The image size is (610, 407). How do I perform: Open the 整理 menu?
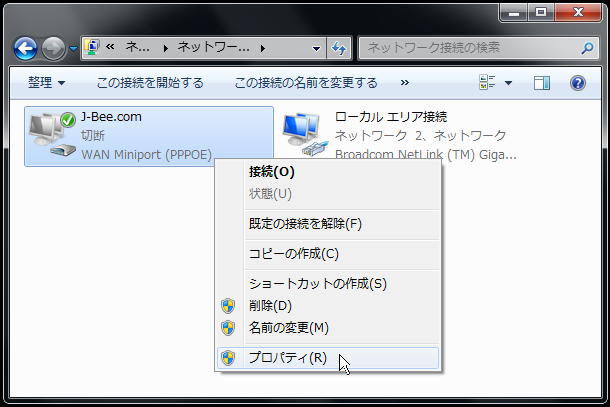coord(46,82)
